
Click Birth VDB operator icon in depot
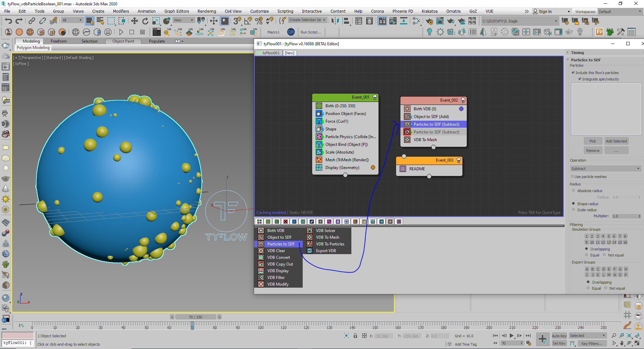point(261,231)
